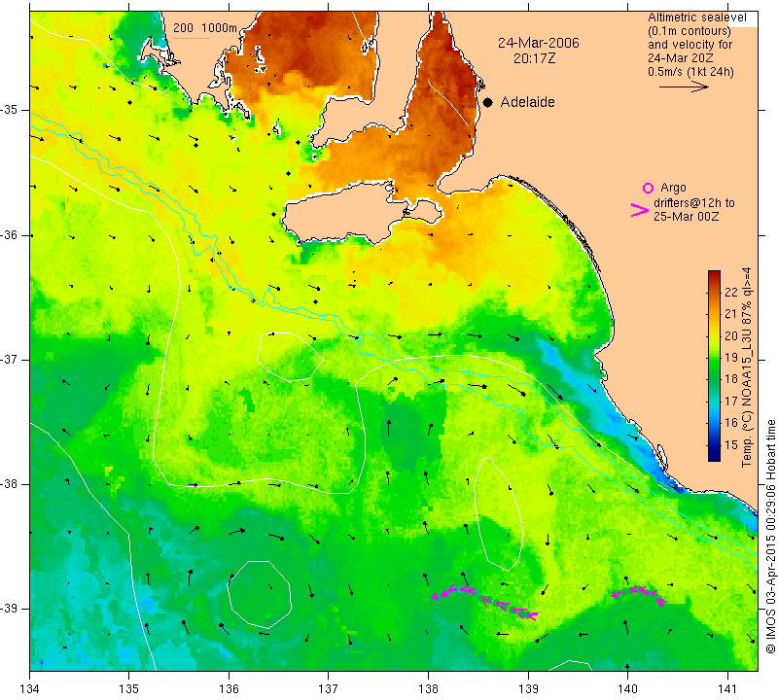
Task: Click the latitude axis label -38
Action: 9,484
